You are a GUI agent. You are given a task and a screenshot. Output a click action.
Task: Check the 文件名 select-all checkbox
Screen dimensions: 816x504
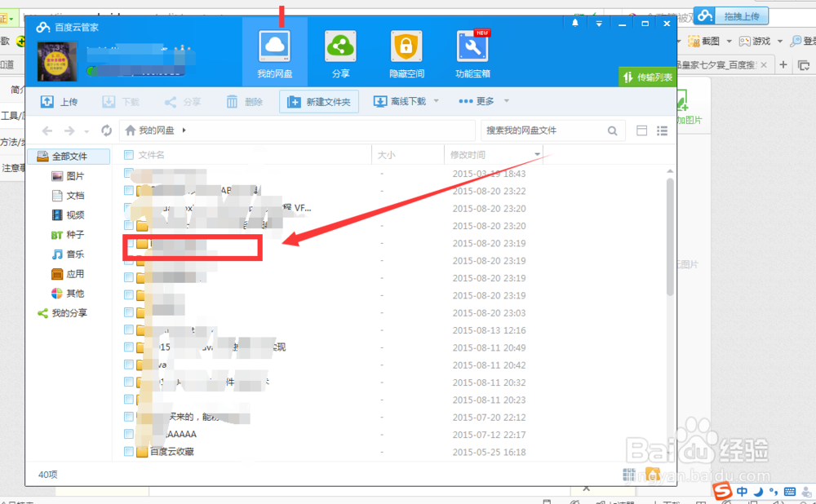(128, 154)
